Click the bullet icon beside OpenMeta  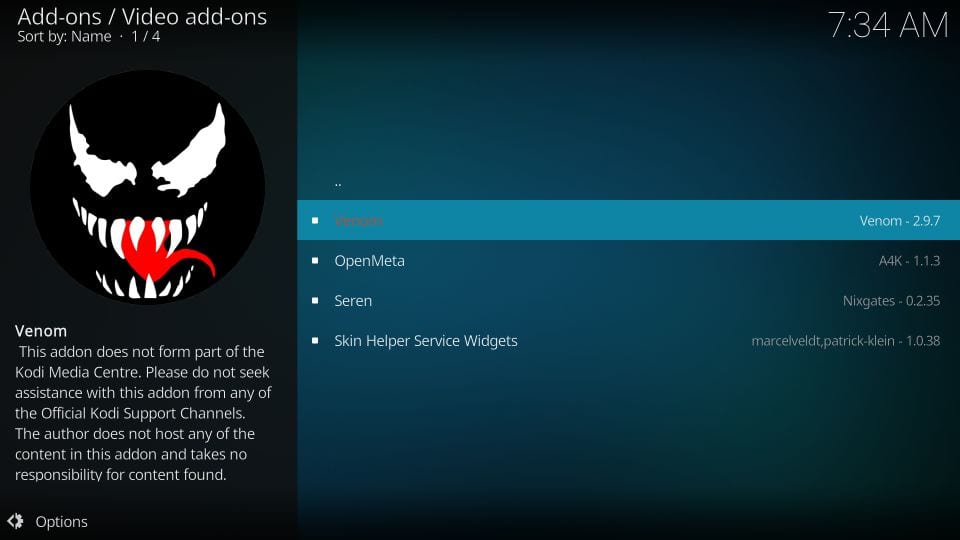tap(315, 260)
